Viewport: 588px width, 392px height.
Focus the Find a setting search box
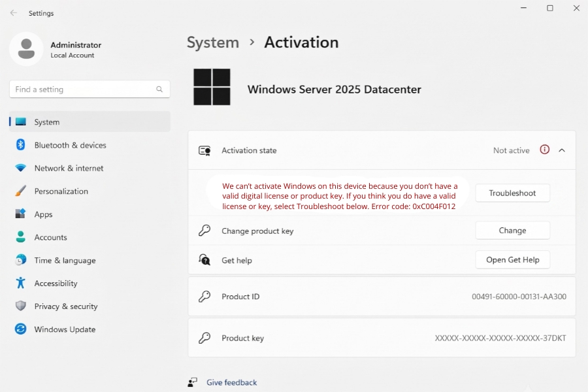(90, 90)
